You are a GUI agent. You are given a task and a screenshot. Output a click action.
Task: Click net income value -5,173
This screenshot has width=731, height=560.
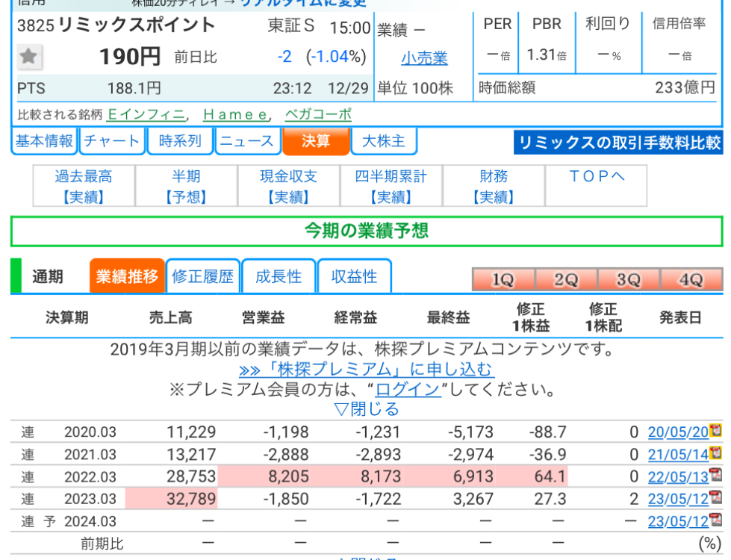point(470,432)
